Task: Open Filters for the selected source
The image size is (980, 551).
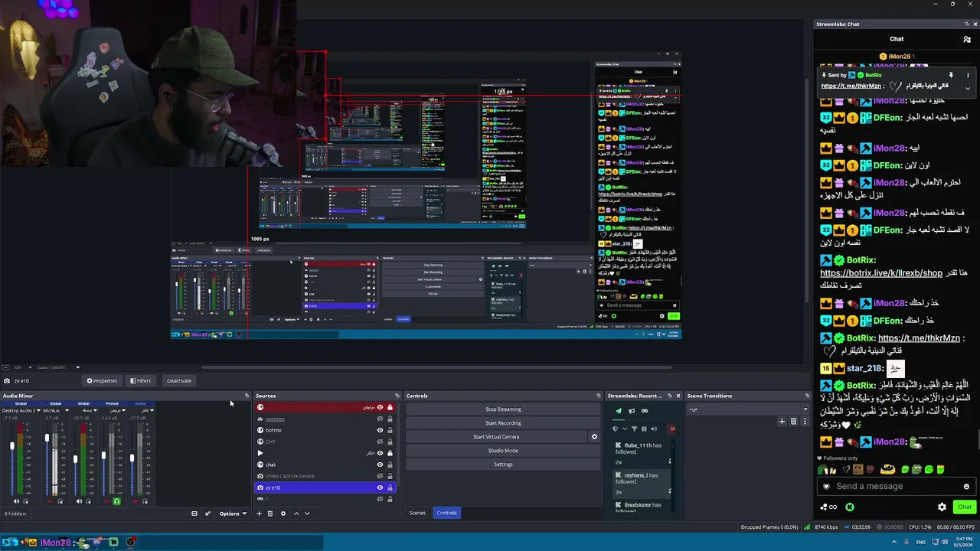Action: click(140, 380)
